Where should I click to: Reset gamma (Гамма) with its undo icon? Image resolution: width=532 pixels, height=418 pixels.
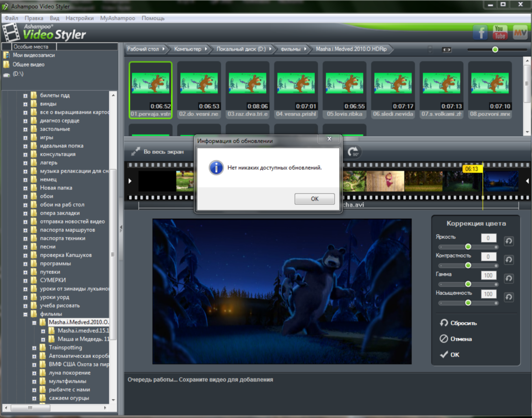pyautogui.click(x=509, y=279)
